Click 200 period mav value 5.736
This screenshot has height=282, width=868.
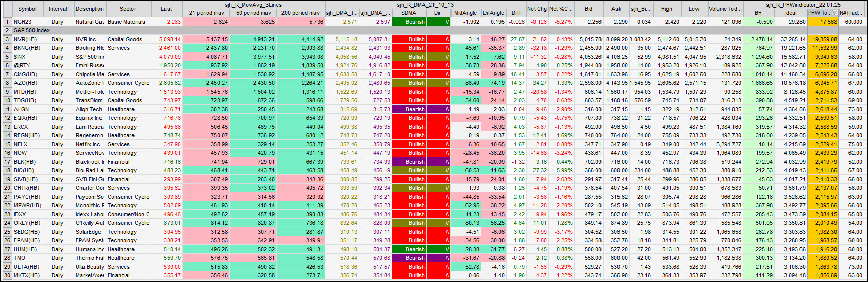click(x=301, y=22)
